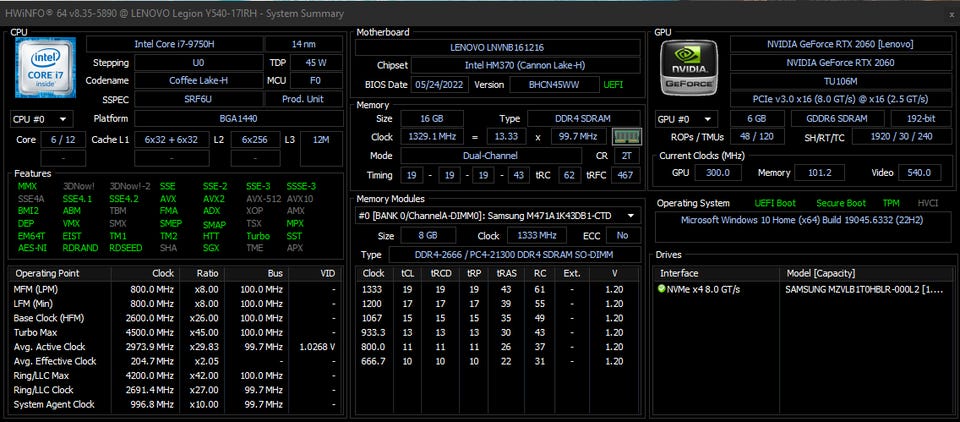Click the DDR4-2666 / PC4-21300 type field
This screenshot has width=960, height=422.
point(516,255)
